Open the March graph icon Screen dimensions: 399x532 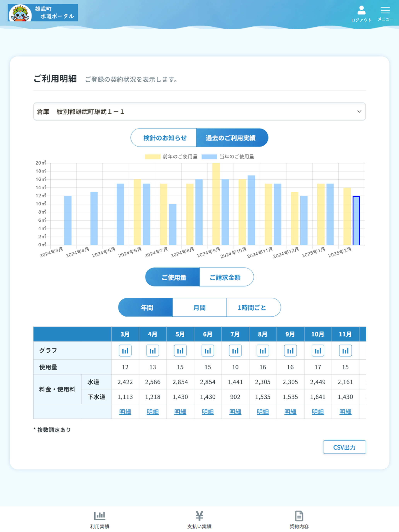click(x=125, y=351)
